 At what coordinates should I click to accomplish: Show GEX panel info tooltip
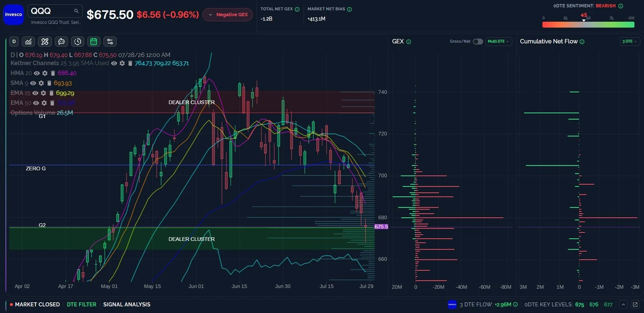click(x=408, y=42)
